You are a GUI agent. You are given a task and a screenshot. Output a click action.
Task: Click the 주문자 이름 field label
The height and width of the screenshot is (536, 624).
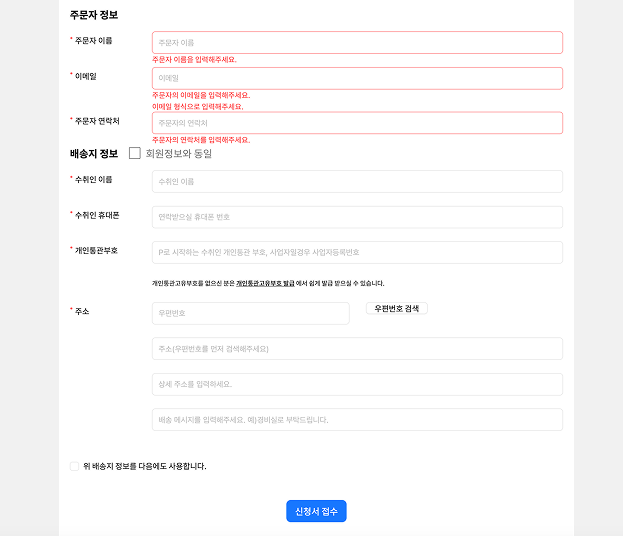(x=94, y=40)
